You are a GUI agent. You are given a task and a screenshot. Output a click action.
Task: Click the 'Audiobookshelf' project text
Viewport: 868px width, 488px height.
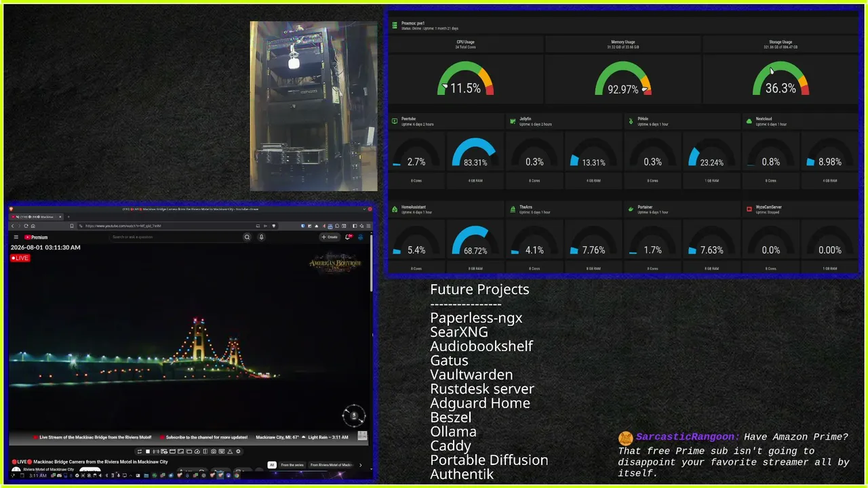pos(481,346)
